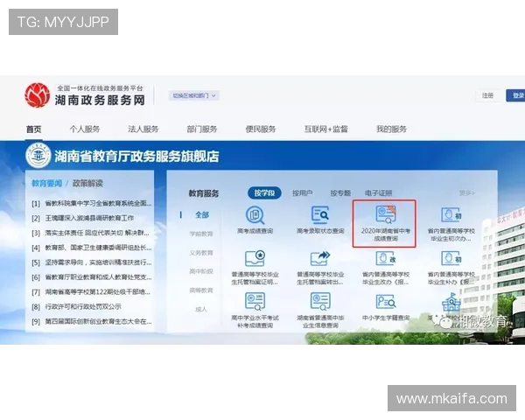Open the 中小学生学籍查询 icon
Screen dimensions: 525x420
(386, 301)
